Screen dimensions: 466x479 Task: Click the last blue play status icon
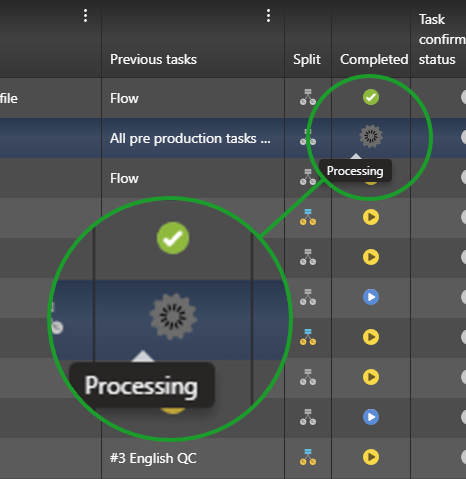coord(371,417)
